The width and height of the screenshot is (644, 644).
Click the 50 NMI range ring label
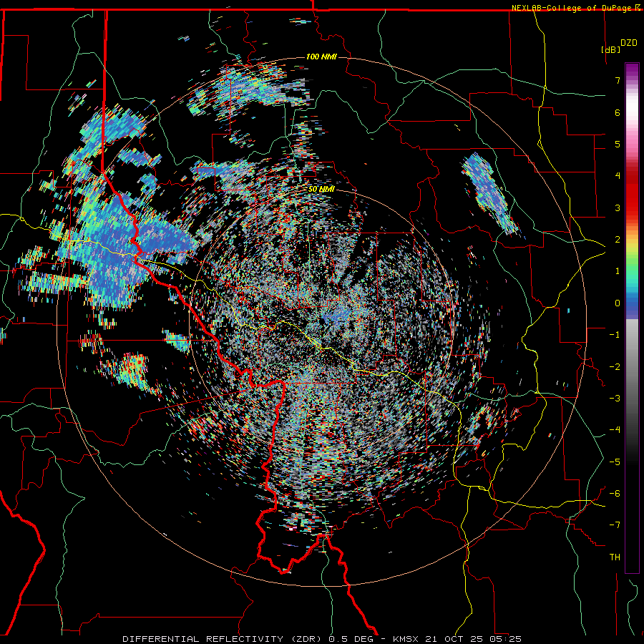point(321,190)
